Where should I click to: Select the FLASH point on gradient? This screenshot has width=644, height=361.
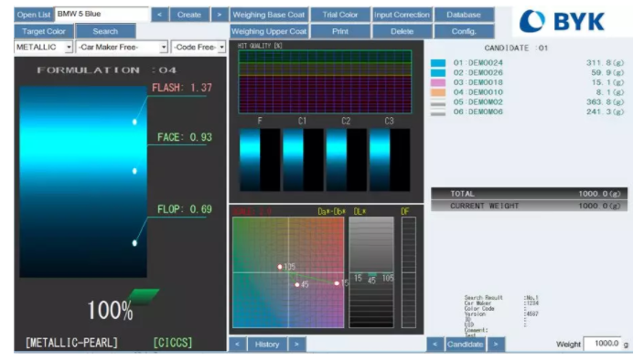[x=134, y=122]
